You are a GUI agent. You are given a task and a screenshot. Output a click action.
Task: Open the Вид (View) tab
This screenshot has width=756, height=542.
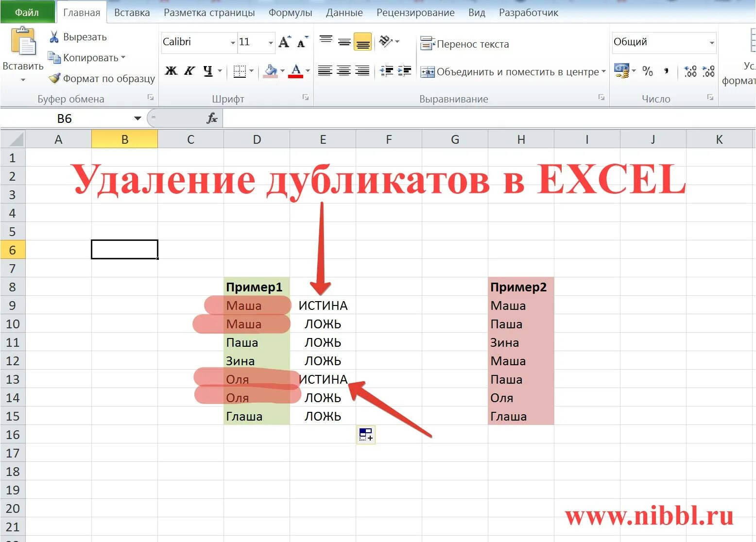477,13
